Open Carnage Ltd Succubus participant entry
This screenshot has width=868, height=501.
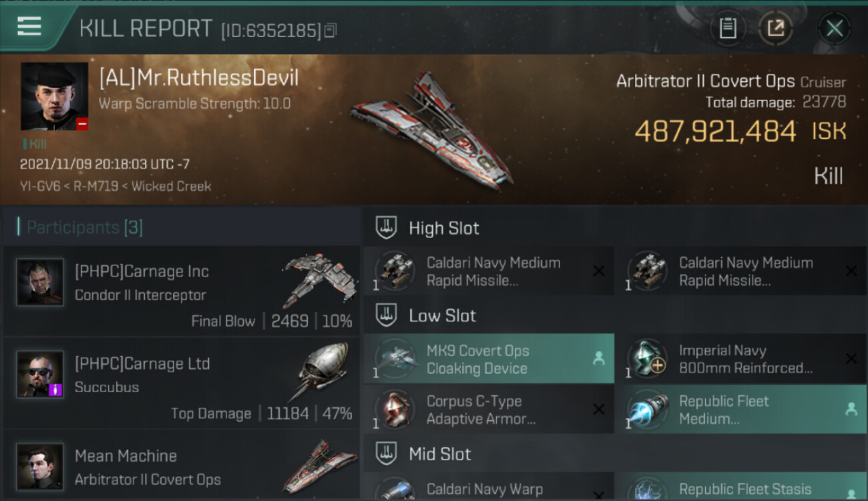click(x=182, y=383)
